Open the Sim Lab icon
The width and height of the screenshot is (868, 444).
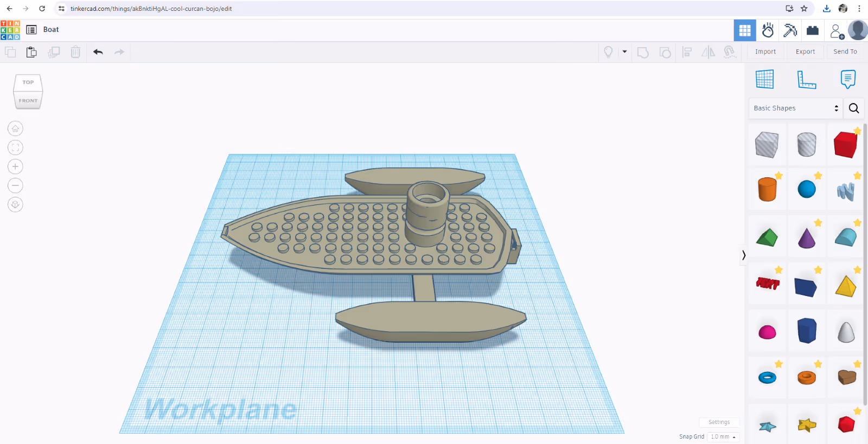pos(768,30)
